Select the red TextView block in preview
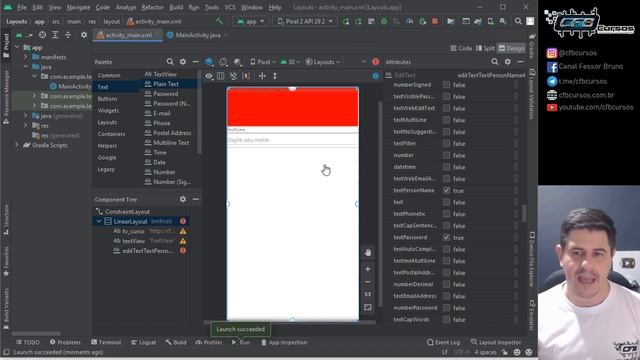This screenshot has width=640, height=360. point(293,107)
